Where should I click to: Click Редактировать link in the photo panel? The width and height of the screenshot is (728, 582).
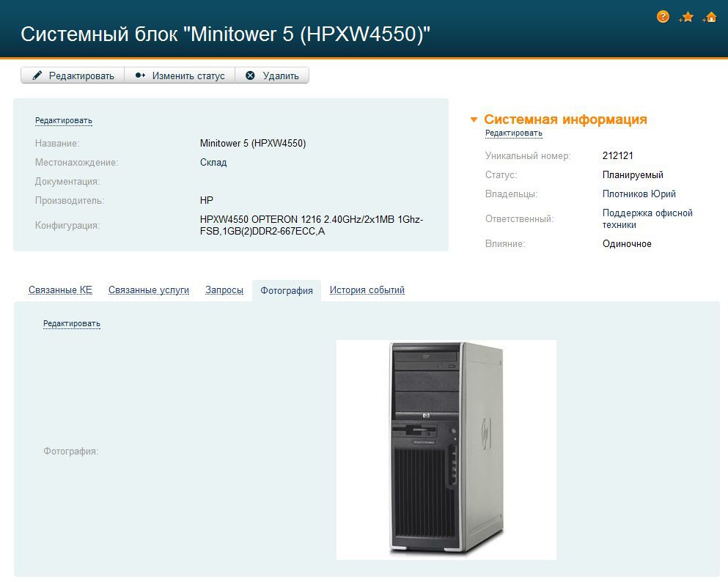(x=72, y=323)
